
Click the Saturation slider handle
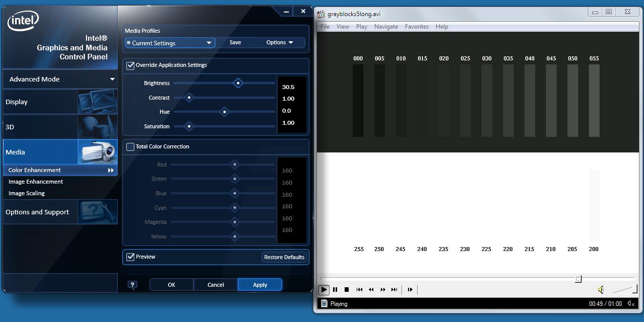(189, 126)
